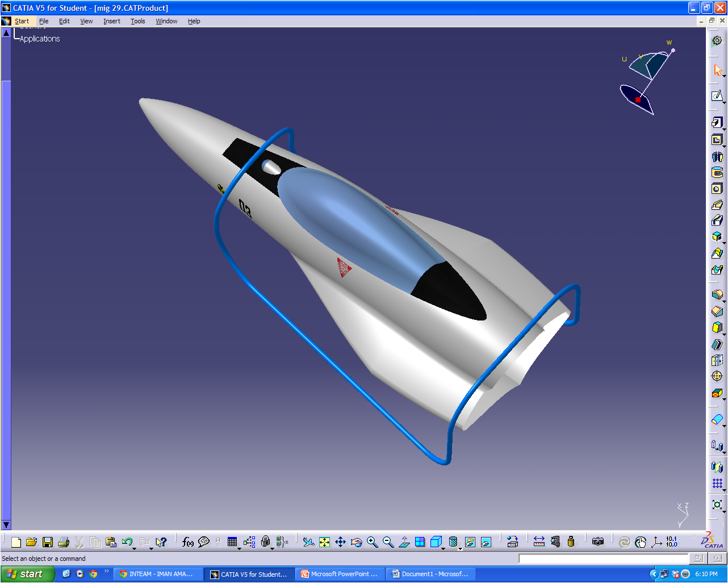
Task: Launch Chrome from Quick Launch
Action: point(93,574)
